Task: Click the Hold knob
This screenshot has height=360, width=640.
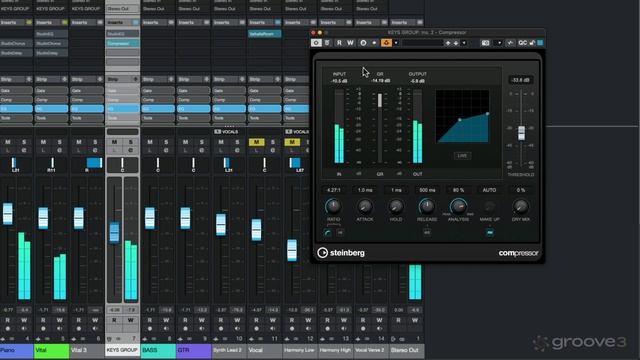Action: 396,207
